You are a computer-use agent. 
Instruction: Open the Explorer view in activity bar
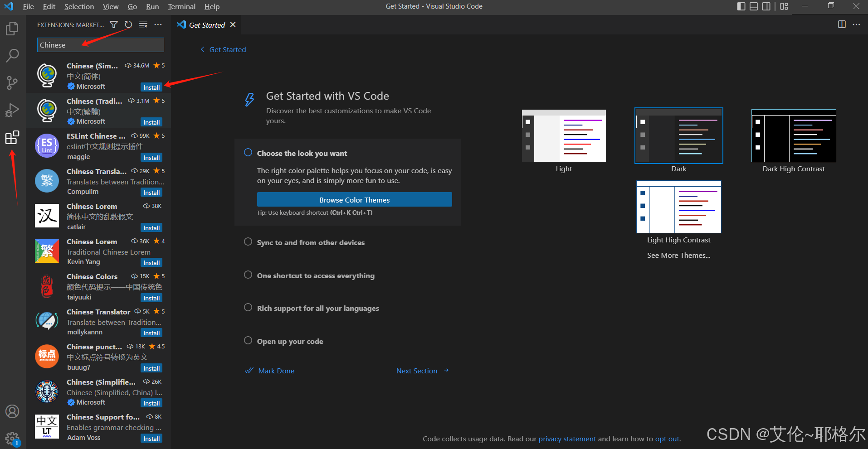pyautogui.click(x=12, y=29)
